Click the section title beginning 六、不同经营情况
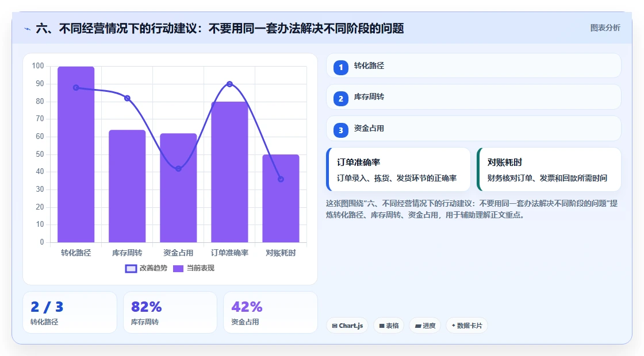 pos(220,28)
